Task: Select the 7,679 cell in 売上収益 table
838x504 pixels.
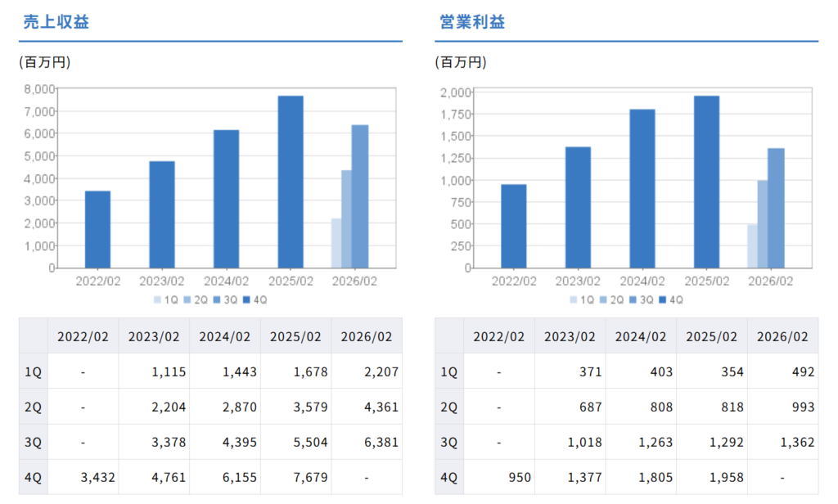Action: [x=296, y=477]
